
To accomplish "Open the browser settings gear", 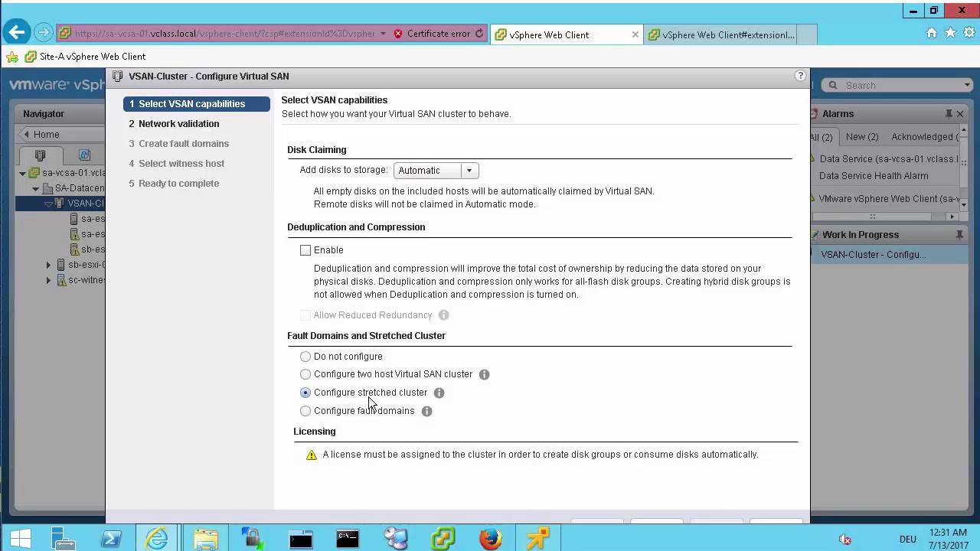I will (969, 33).
